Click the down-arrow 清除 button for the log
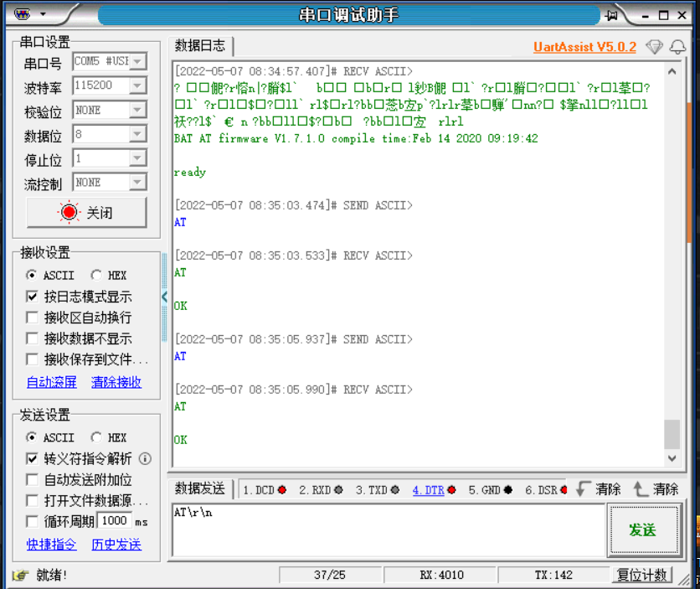The height and width of the screenshot is (589, 700). click(x=598, y=489)
